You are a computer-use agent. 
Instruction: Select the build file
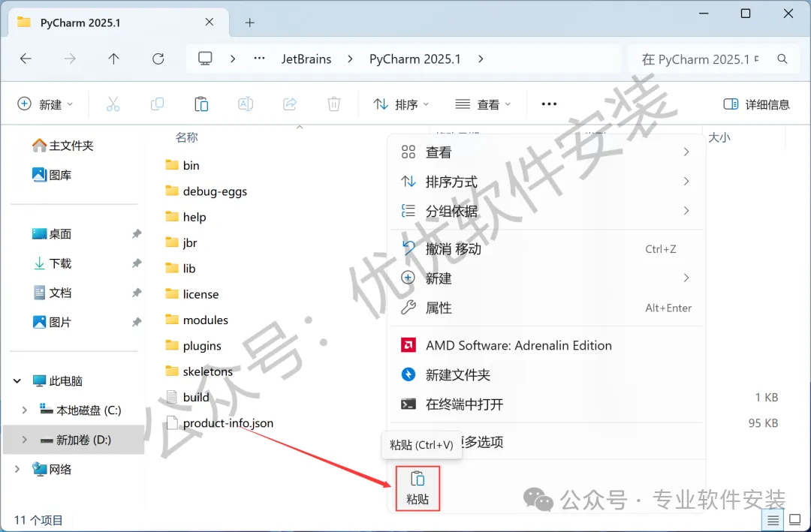point(188,397)
